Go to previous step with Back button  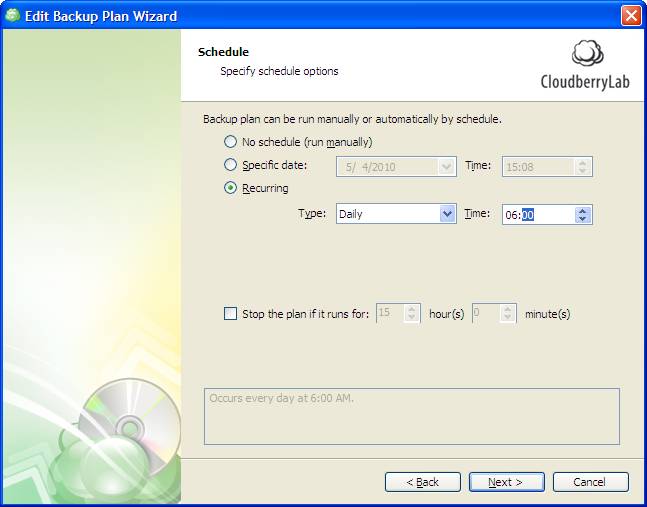click(423, 482)
